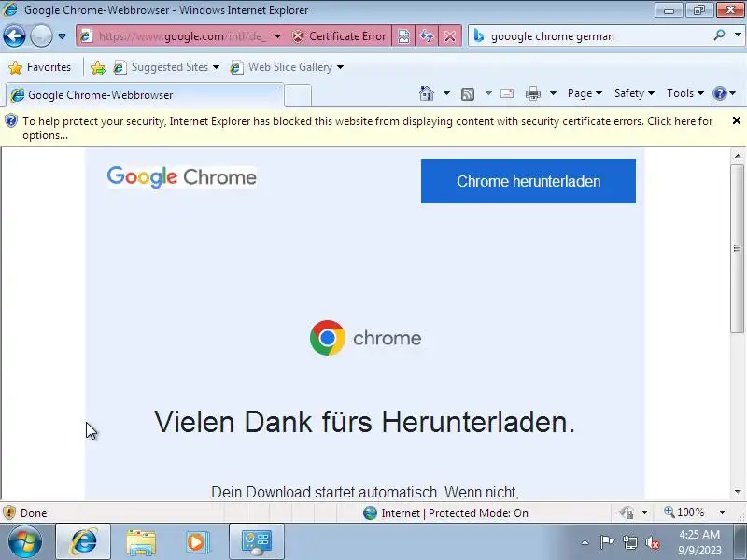Click the Forward navigation arrow

[x=41, y=36]
